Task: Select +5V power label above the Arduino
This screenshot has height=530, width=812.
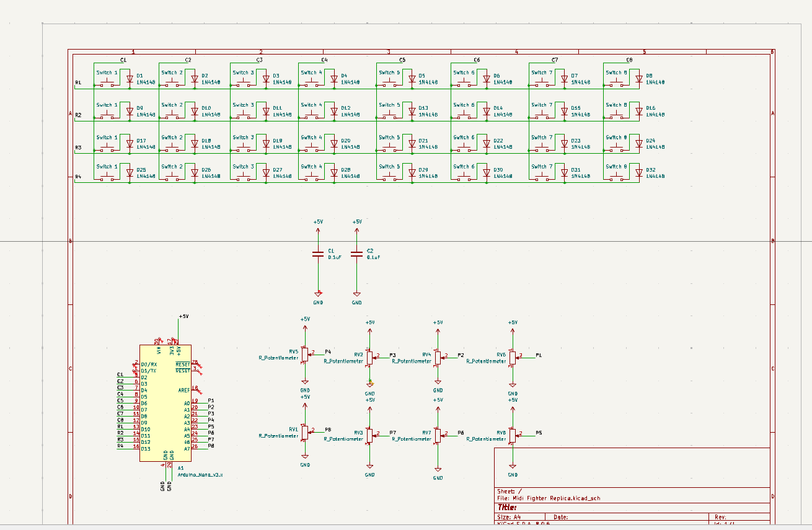Action: pyautogui.click(x=183, y=317)
